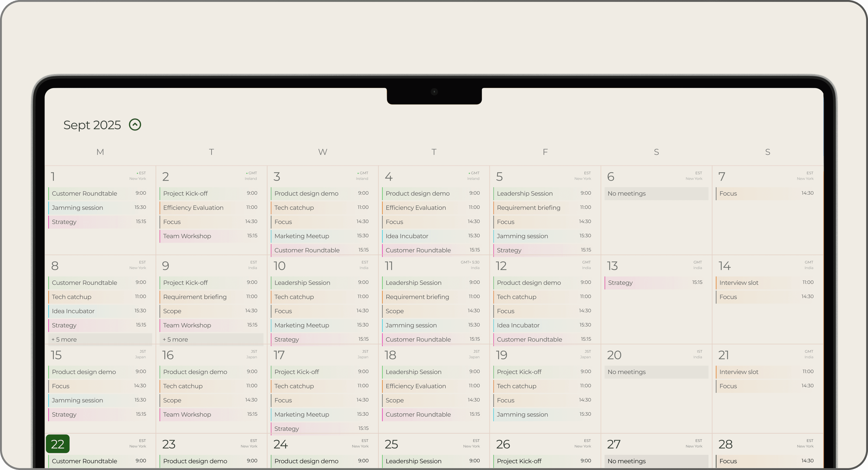Open Project Kick-off event on September 2
Screen dimensions: 868x470
(x=185, y=194)
